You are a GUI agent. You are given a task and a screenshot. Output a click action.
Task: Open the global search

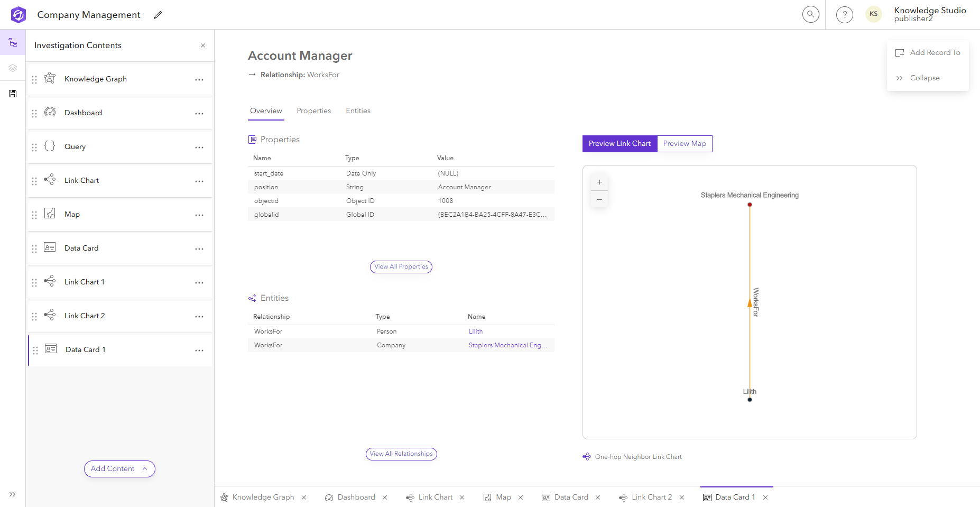(811, 14)
